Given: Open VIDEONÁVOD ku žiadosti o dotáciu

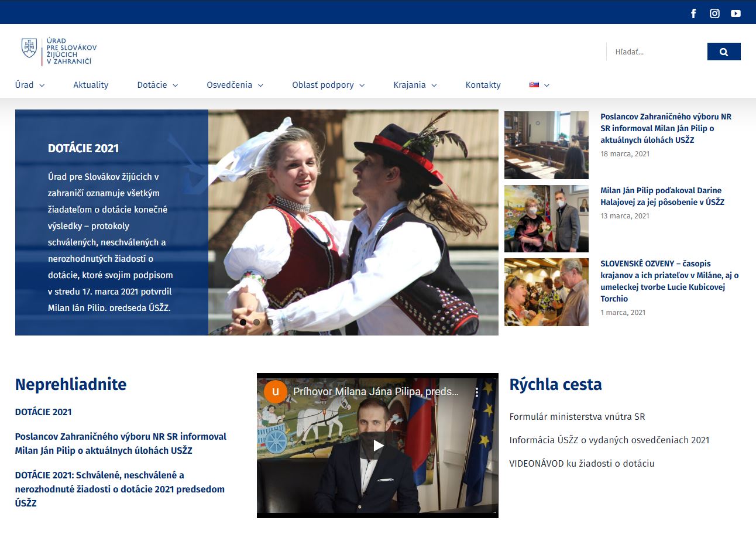Looking at the screenshot, I should (582, 464).
